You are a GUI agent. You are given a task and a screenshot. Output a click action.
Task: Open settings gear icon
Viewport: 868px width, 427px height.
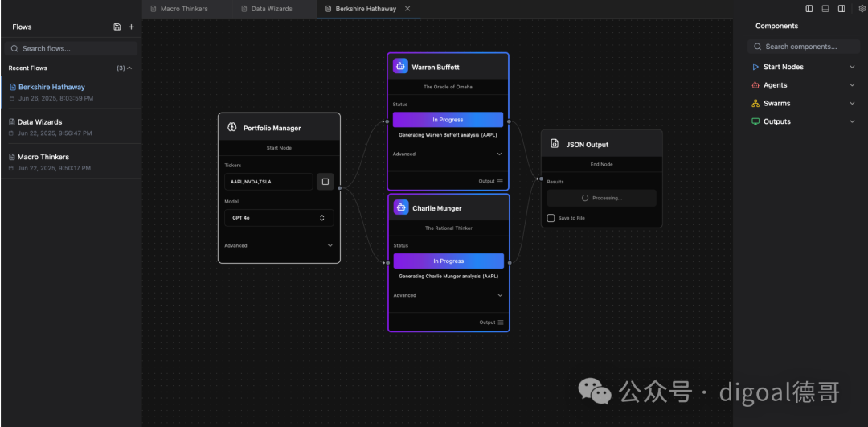tap(862, 9)
